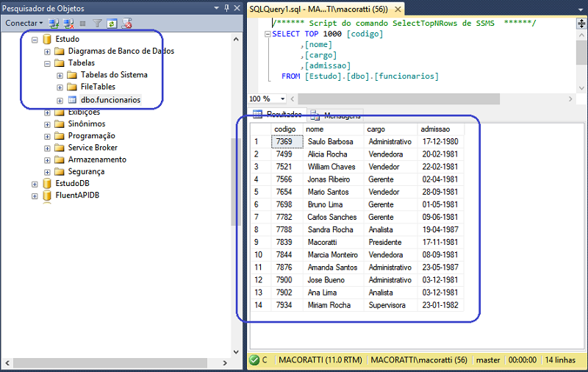This screenshot has height=372, width=588.
Task: Expand the Tabelas do Sistema folder
Action: point(60,75)
